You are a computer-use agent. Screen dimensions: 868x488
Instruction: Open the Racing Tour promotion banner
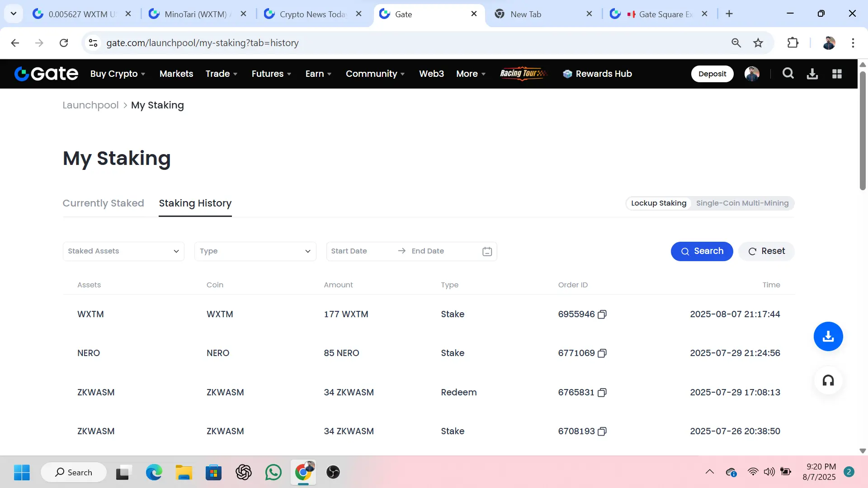pos(524,74)
